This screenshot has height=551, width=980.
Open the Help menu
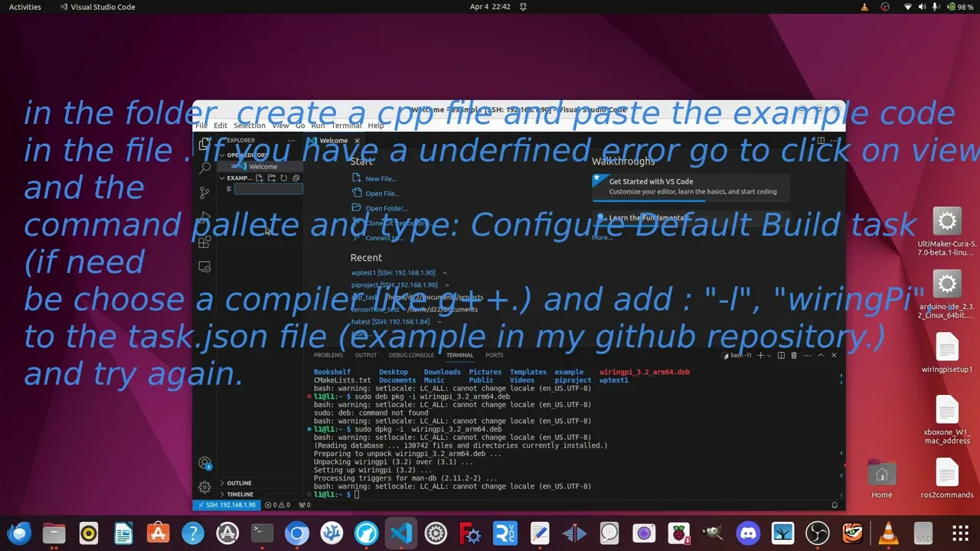tap(376, 126)
